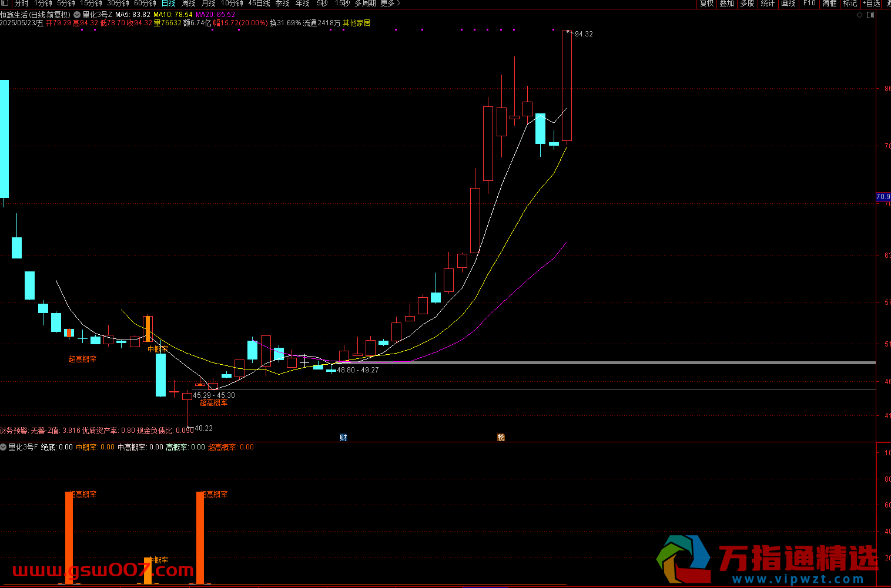The width and height of the screenshot is (891, 588).
Task: Click the MA5: 83.82 label
Action: tap(133, 15)
